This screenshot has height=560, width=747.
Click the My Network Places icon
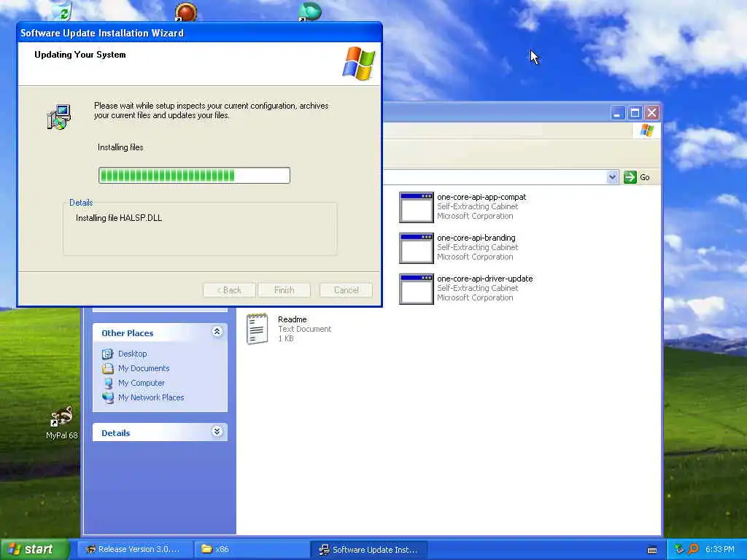pyautogui.click(x=108, y=397)
